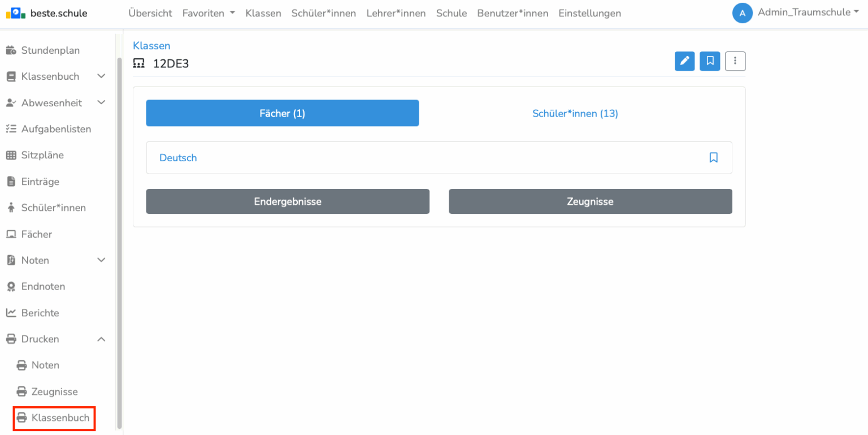Bookmark class 12DE3 with the blue bookmark button
This screenshot has height=435, width=868.
click(x=710, y=61)
